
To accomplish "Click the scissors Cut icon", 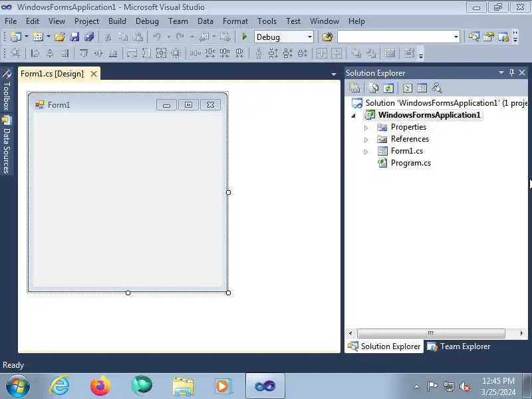I will (x=108, y=37).
